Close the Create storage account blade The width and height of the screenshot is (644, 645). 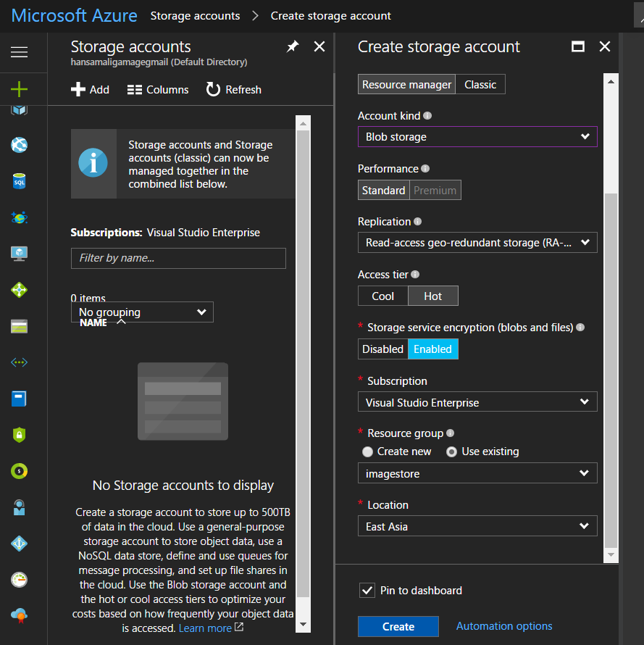point(605,46)
